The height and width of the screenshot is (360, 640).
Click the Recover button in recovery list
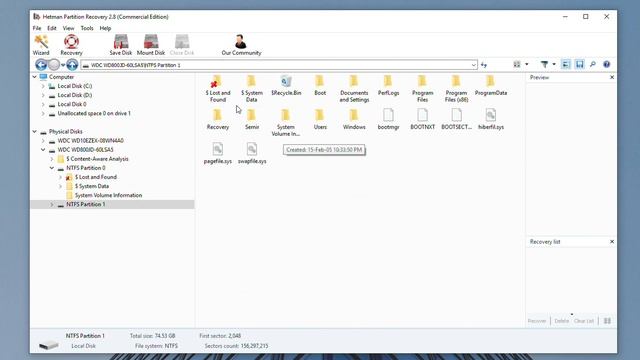coord(537,321)
